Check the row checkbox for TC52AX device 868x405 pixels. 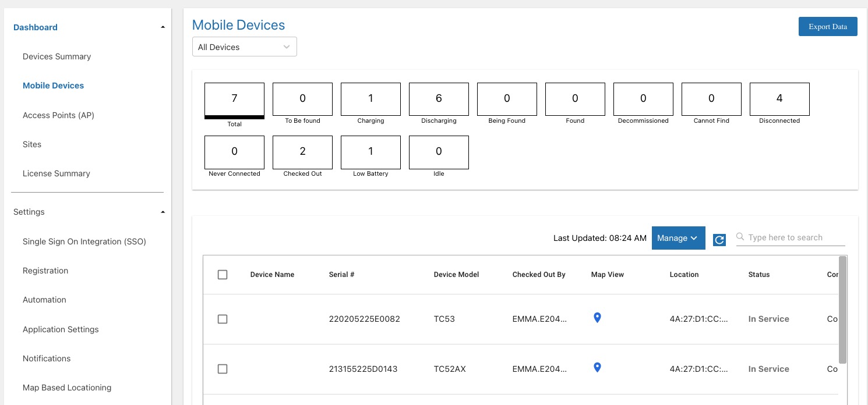(x=223, y=368)
